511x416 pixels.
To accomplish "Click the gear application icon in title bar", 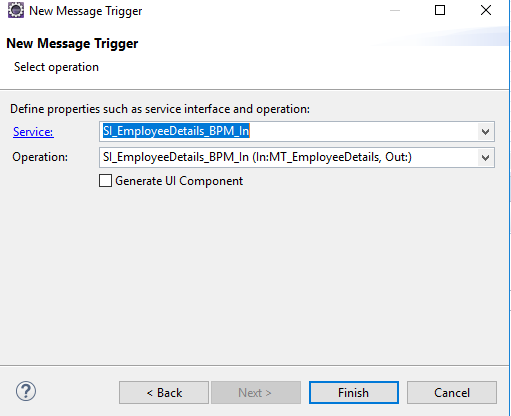I will (16, 10).
